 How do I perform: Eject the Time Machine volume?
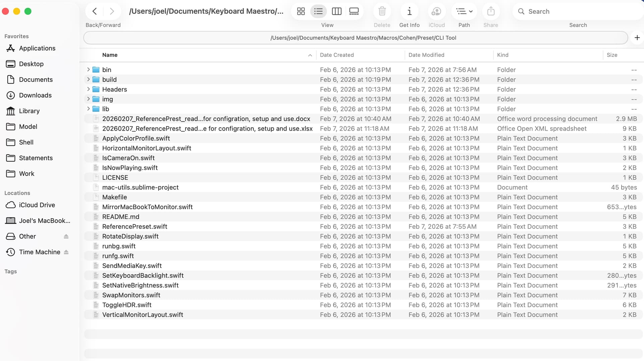[x=66, y=252]
